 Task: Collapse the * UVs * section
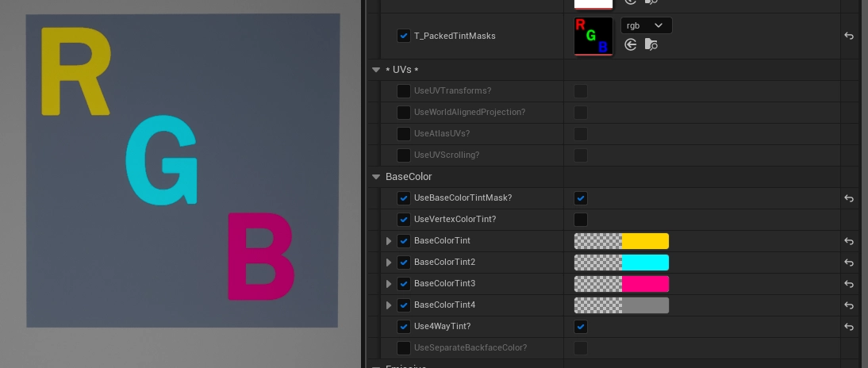pos(376,70)
